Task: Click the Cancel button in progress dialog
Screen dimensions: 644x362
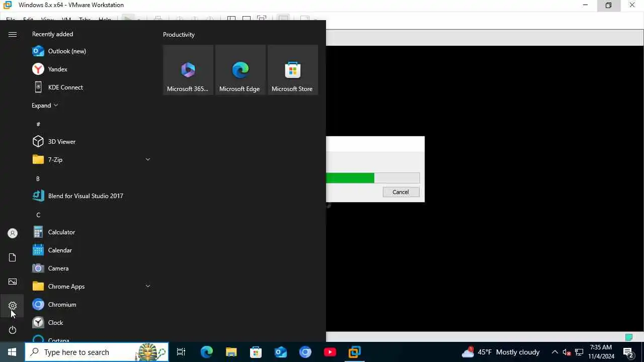Action: click(401, 192)
